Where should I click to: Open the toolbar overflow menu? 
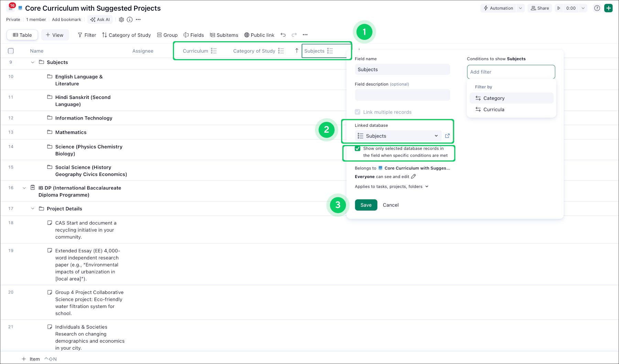305,35
